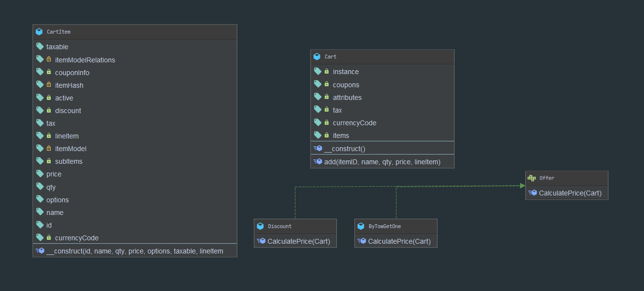Click the Cart class icon in header
The image size is (644, 291).
tap(317, 57)
